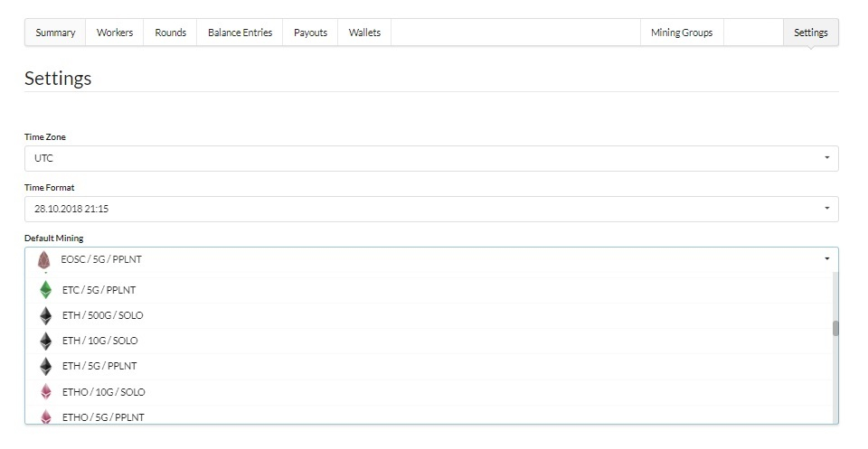Click the Time Zone dropdown arrow

tap(827, 157)
